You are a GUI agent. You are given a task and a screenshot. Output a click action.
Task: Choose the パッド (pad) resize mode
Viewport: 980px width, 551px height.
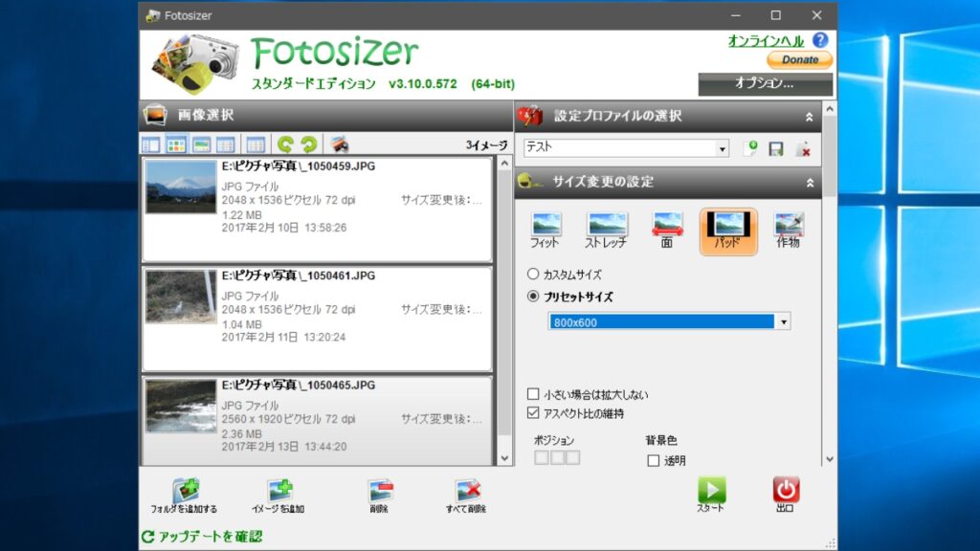click(x=728, y=231)
